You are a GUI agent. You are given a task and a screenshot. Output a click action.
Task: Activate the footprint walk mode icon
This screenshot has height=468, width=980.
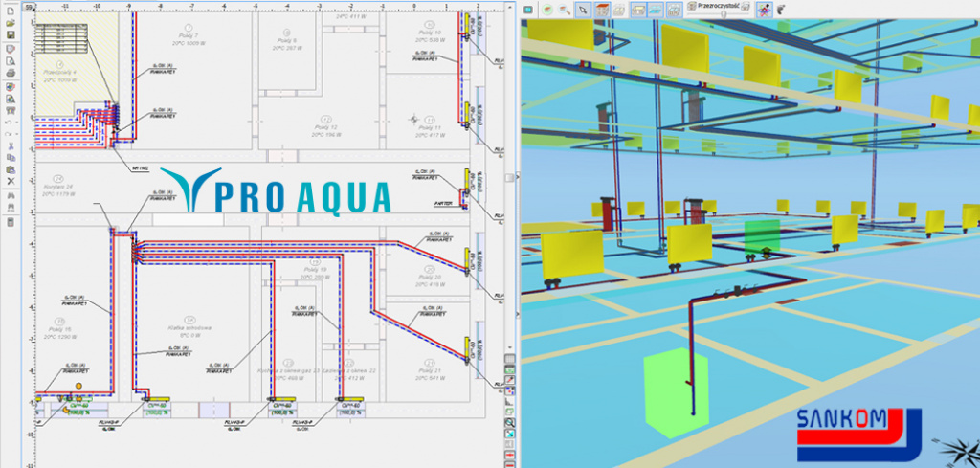click(x=781, y=9)
